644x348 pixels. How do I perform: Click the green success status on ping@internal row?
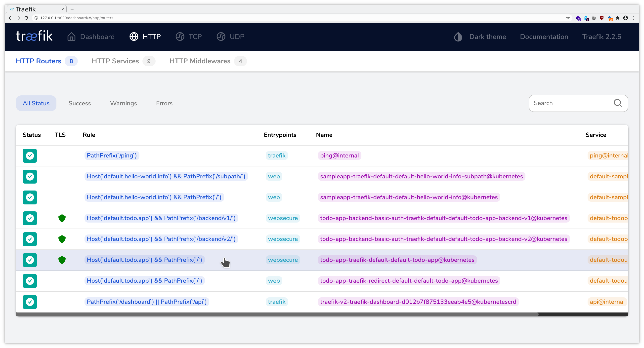click(30, 156)
